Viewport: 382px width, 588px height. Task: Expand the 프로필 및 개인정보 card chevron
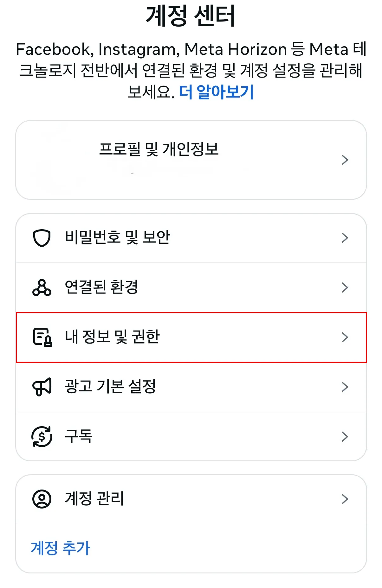346,161
